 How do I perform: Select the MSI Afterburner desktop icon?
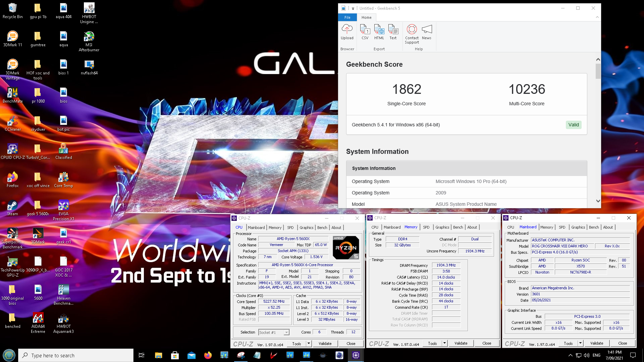pyautogui.click(x=89, y=41)
